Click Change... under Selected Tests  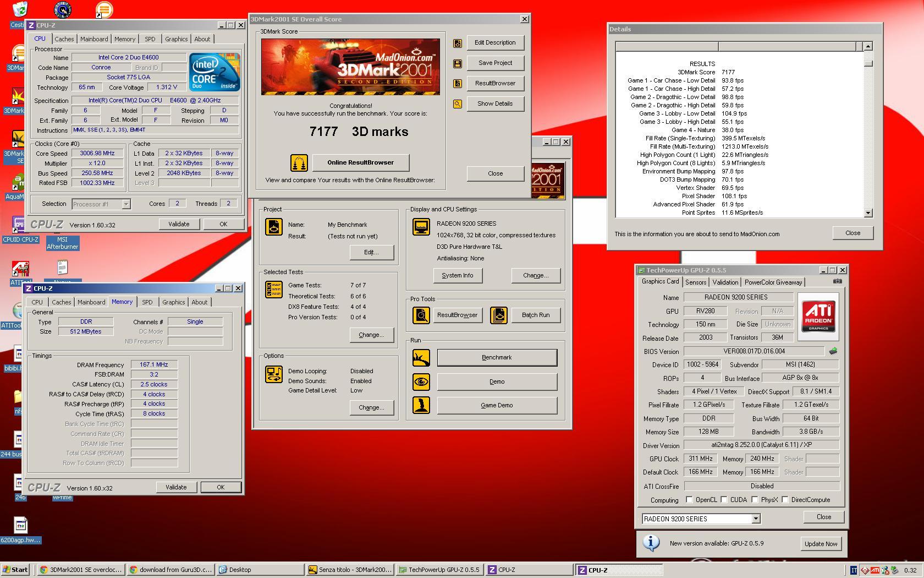point(371,335)
